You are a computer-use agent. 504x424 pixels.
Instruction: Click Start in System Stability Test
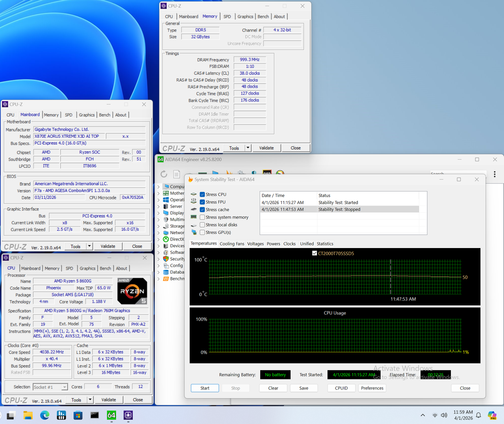click(205, 388)
